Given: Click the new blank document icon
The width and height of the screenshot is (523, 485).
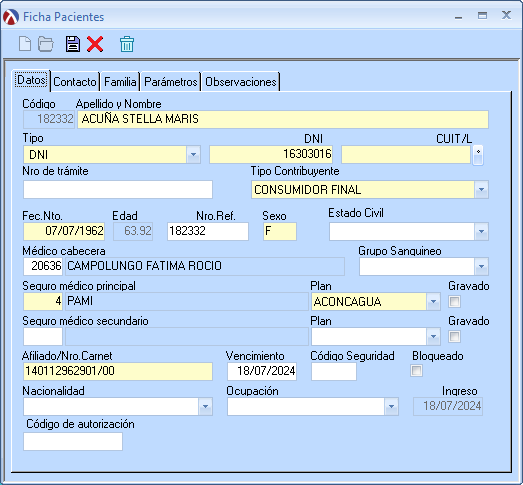Looking at the screenshot, I should pos(25,44).
